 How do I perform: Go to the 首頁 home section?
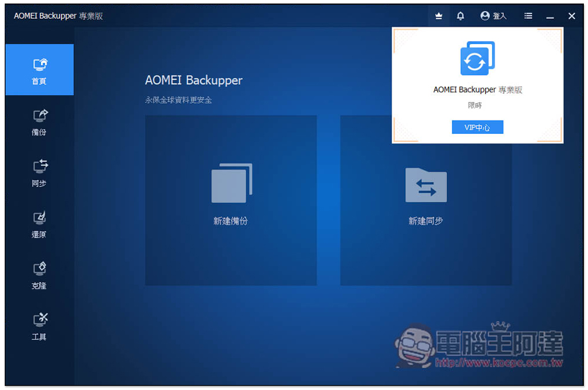point(39,70)
